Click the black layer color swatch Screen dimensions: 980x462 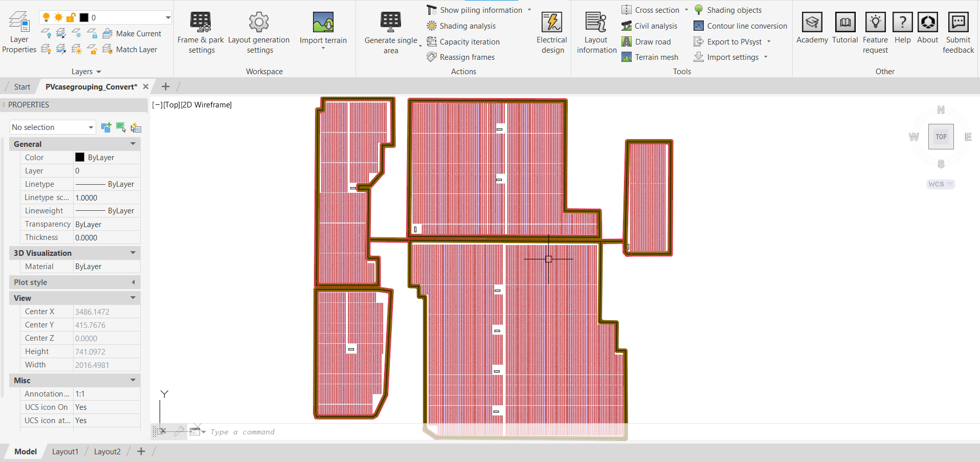(83, 17)
